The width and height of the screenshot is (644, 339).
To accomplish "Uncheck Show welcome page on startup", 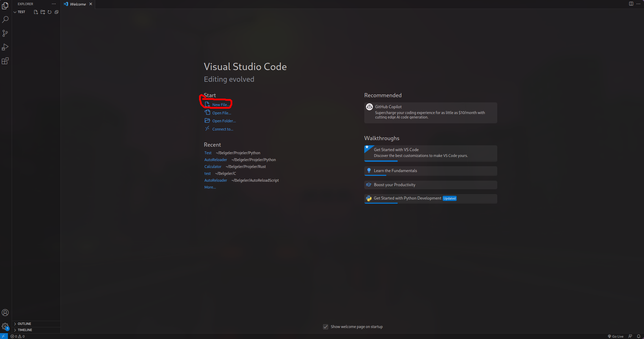I will point(325,327).
